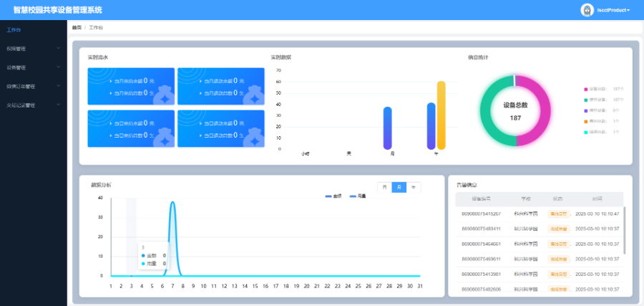Click money bag icon on bottom-left blue card
644x306 pixels.
(164, 139)
